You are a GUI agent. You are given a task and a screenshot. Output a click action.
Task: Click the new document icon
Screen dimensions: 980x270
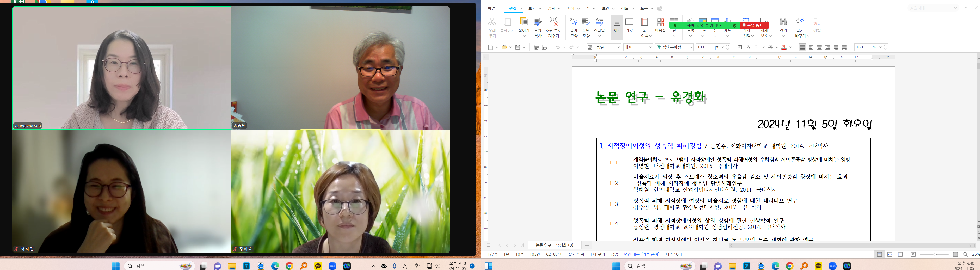point(490,47)
